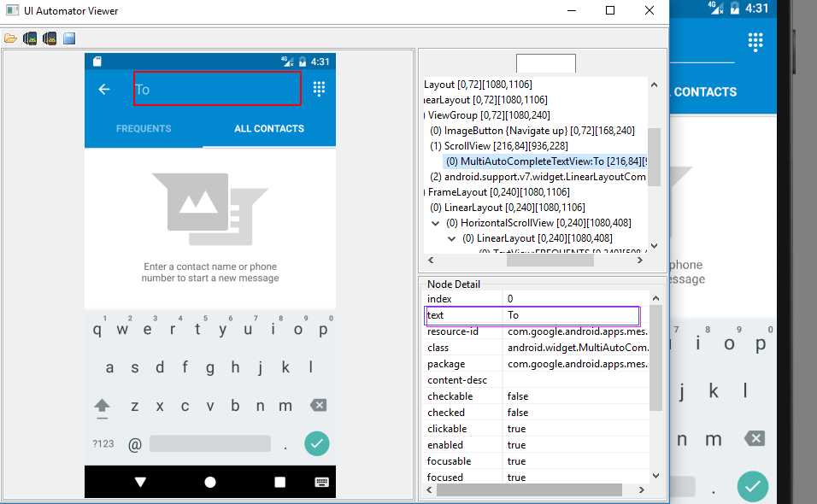The image size is (817, 504).
Task: Switch to the ALL CONTACTS tab in the preview
Action: tap(269, 129)
